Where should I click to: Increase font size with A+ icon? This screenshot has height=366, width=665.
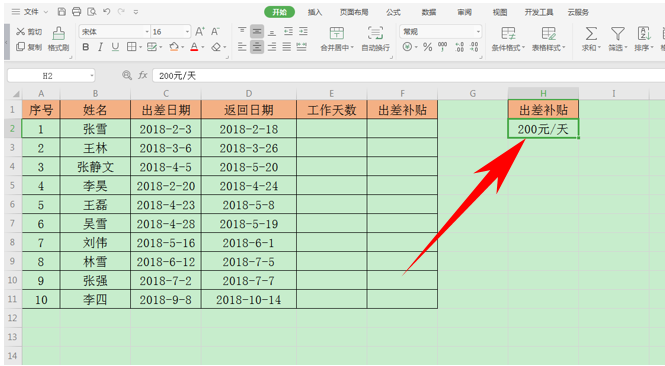tap(200, 31)
